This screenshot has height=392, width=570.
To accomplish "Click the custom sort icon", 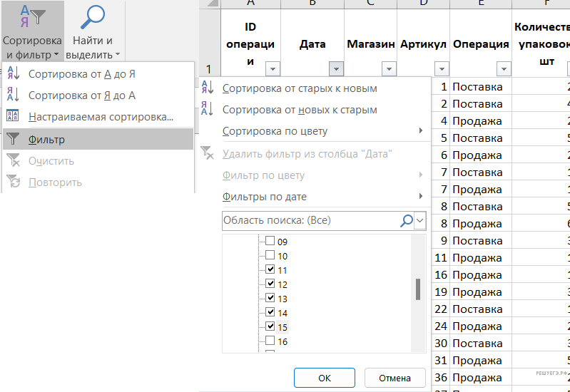I will 13,117.
